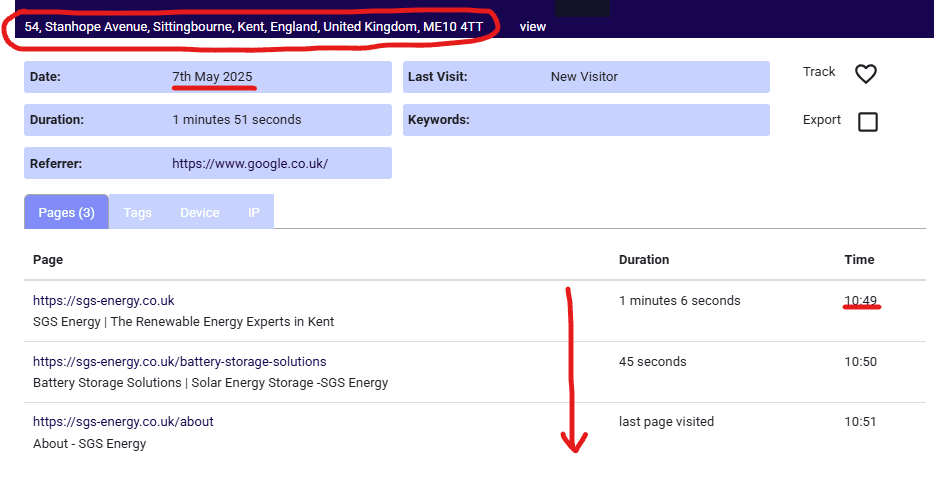Click the Last Visit field label

(x=438, y=76)
